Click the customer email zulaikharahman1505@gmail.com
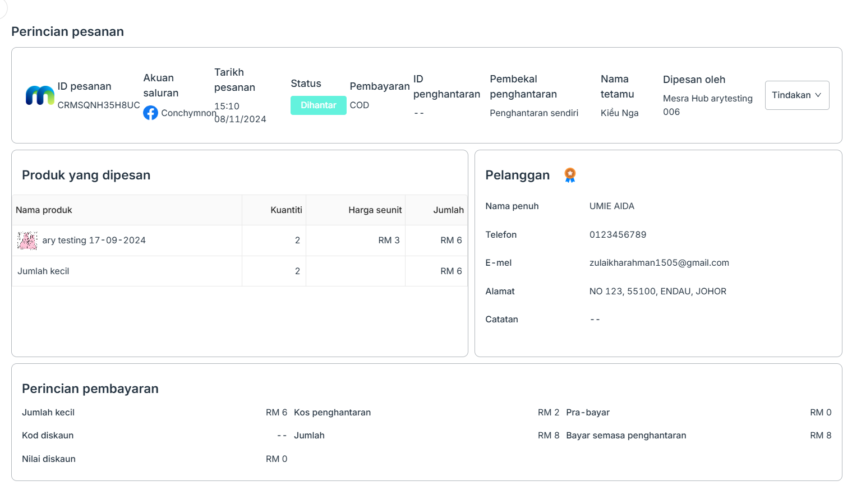 [659, 263]
